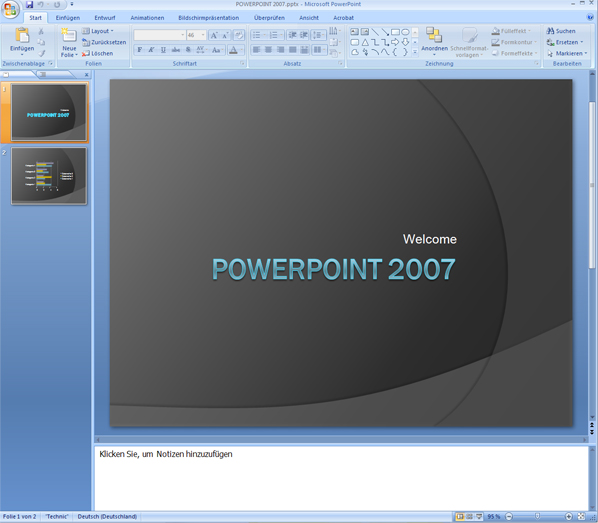Decrease the font size
The width and height of the screenshot is (598, 523).
[225, 35]
